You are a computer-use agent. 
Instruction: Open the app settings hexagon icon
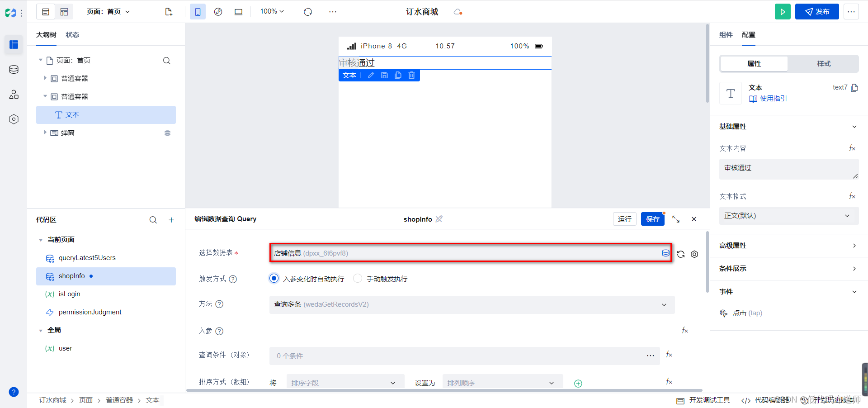(x=14, y=119)
